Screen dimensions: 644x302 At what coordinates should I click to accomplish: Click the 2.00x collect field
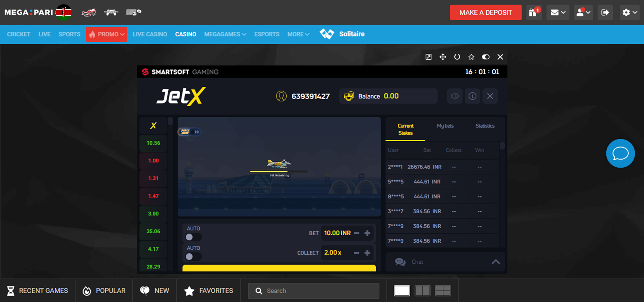[333, 253]
